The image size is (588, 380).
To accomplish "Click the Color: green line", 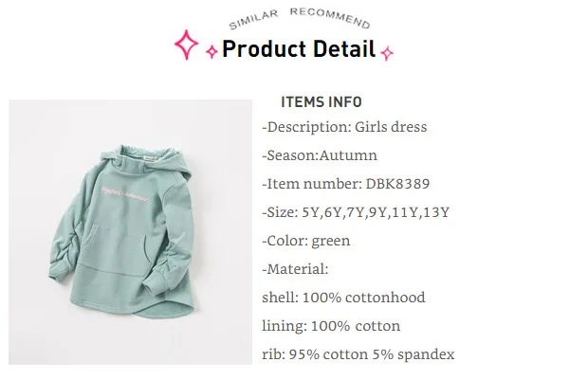I will click(306, 241).
